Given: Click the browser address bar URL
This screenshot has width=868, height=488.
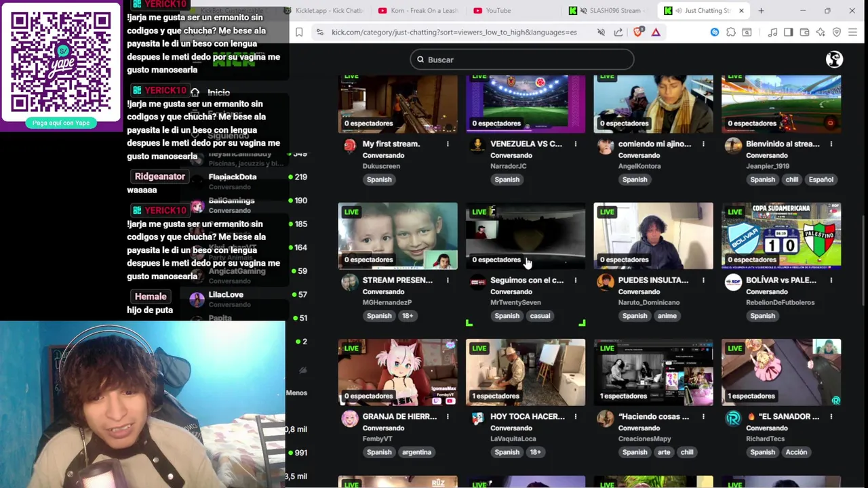Looking at the screenshot, I should pyautogui.click(x=454, y=32).
